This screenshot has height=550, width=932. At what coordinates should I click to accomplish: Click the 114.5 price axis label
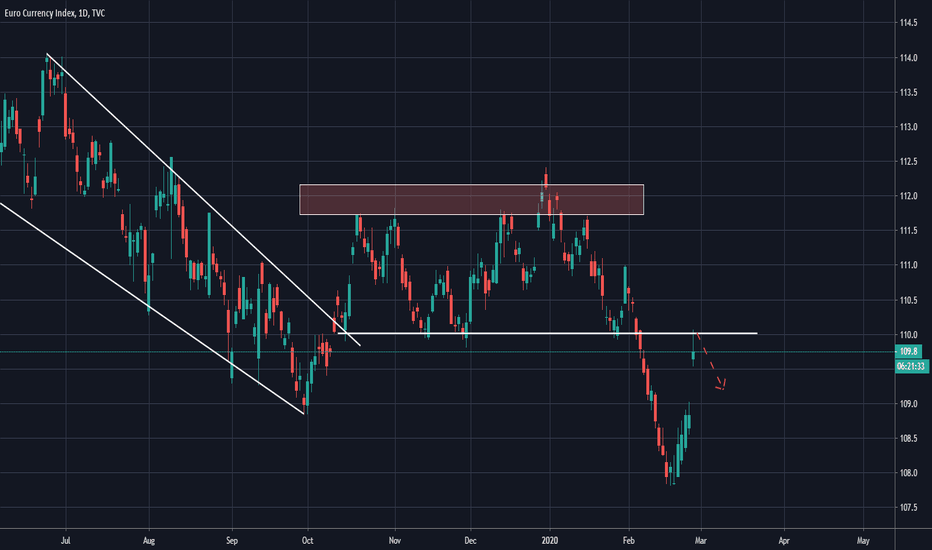[908, 23]
